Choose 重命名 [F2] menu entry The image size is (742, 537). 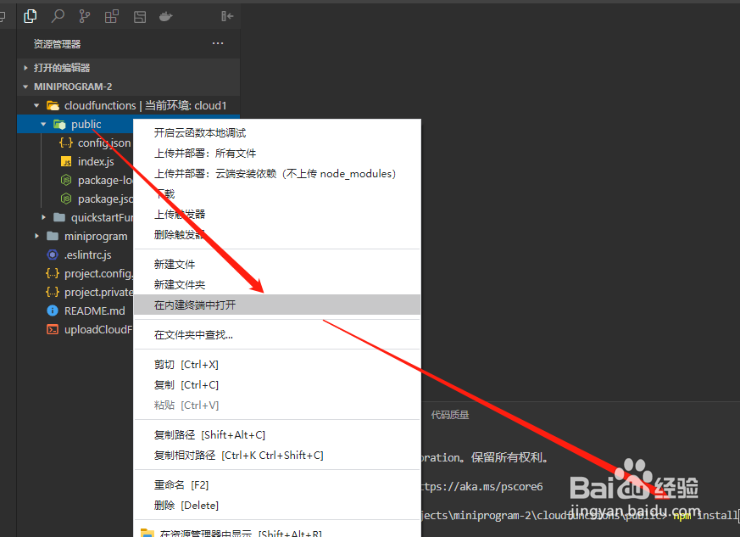pyautogui.click(x=277, y=485)
